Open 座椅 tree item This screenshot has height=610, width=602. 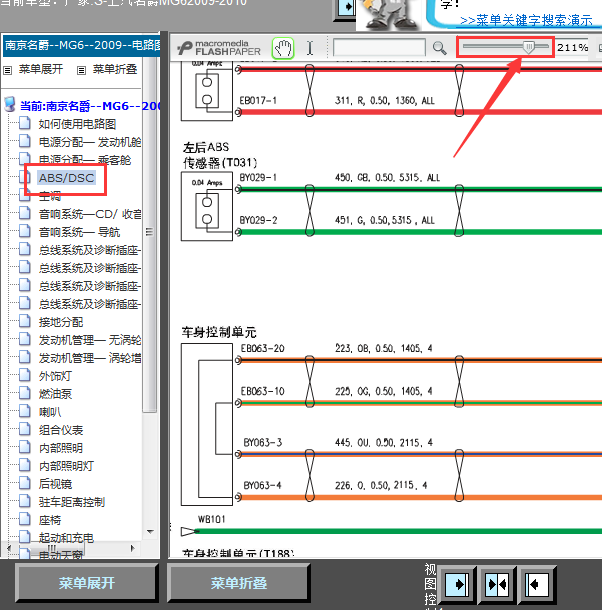pos(50,520)
